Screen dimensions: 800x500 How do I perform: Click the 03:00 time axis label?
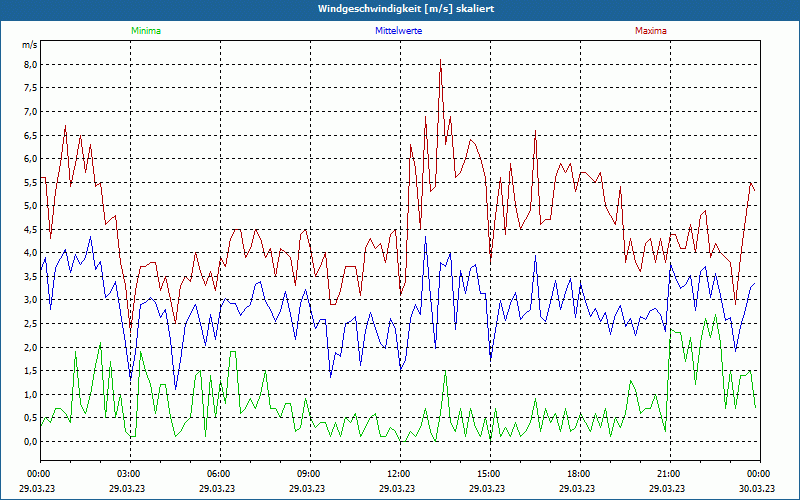click(130, 474)
